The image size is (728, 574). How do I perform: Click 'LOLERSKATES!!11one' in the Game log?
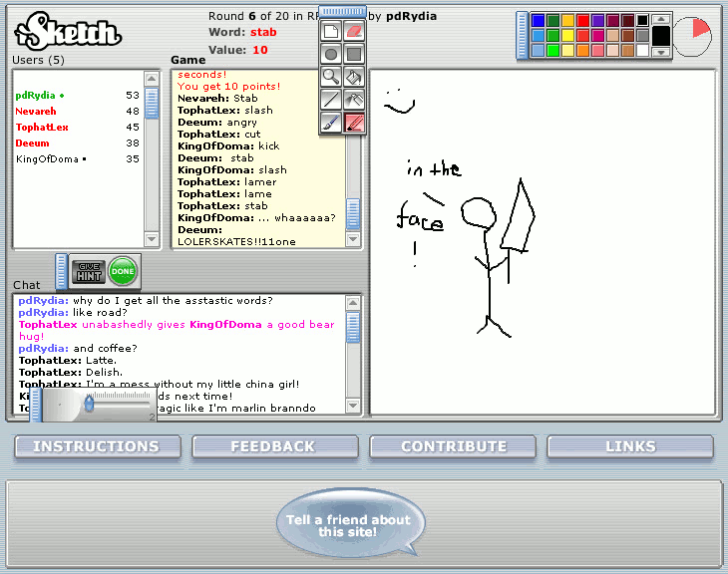click(236, 242)
